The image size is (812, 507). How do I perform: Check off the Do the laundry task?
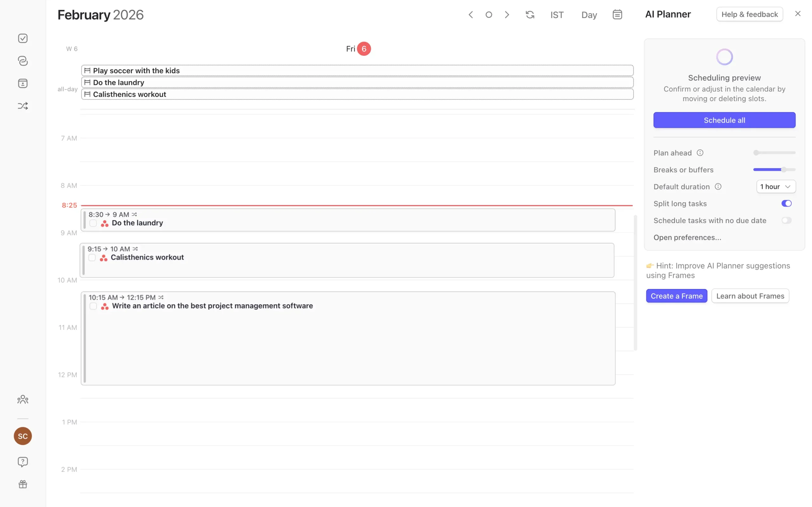[93, 223]
